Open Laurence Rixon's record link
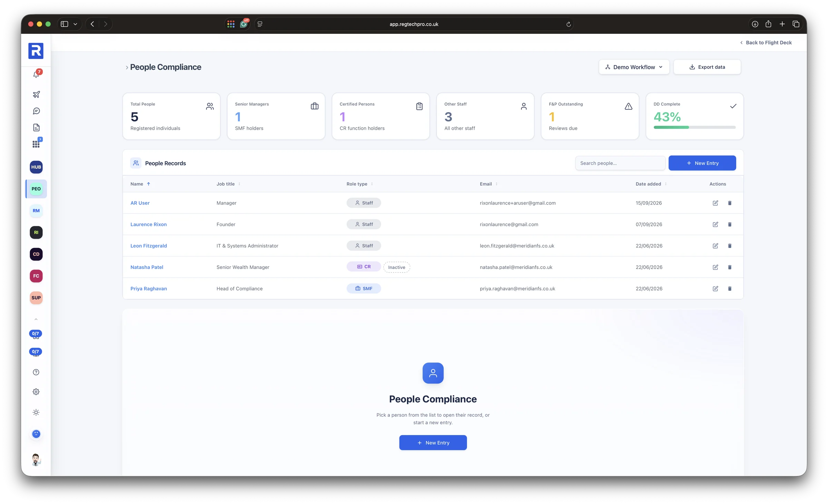Screen dimensions: 828x504 click(x=148, y=224)
